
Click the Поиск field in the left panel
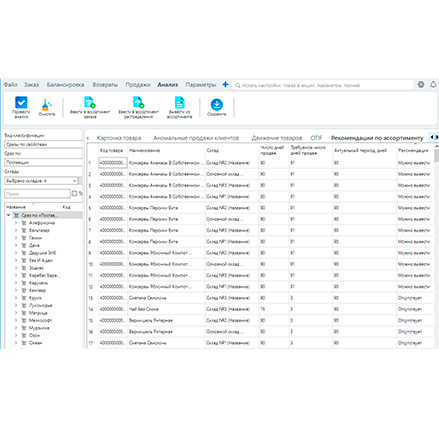tap(37, 193)
